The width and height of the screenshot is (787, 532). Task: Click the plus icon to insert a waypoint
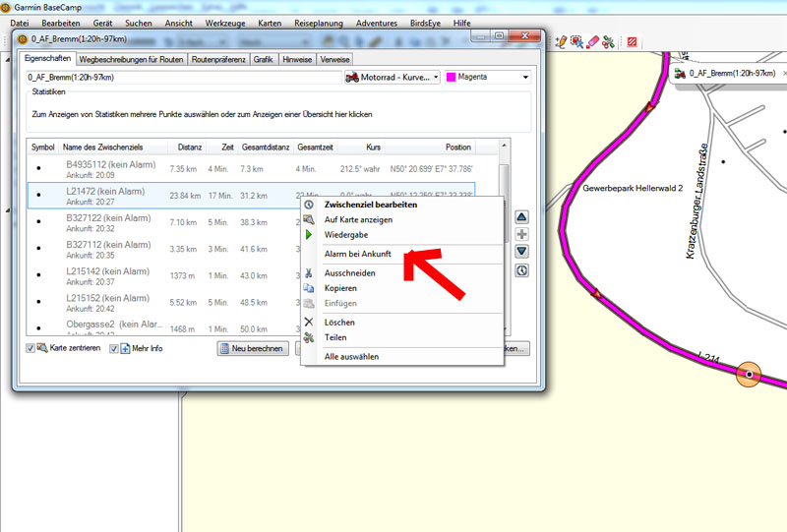pyautogui.click(x=522, y=234)
